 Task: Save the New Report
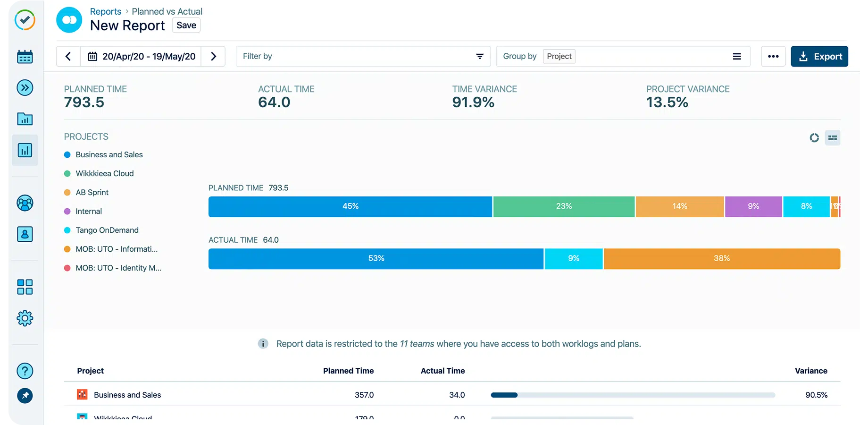click(x=186, y=25)
